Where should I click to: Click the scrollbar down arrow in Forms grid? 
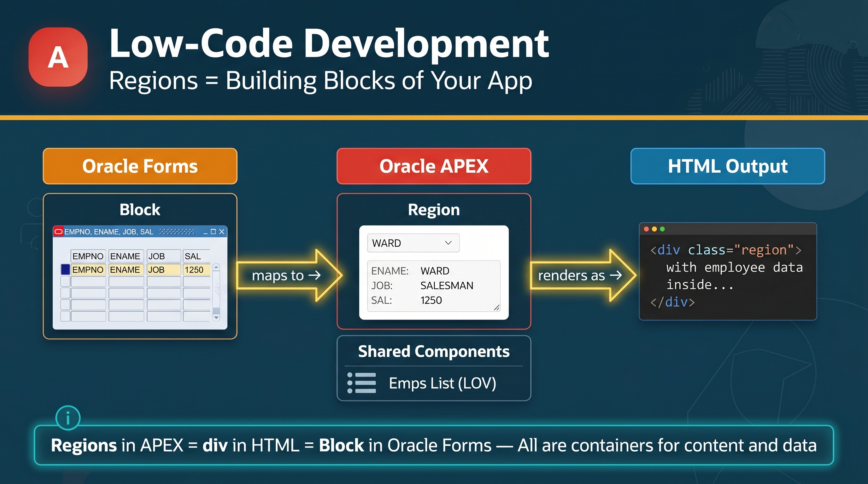216,317
